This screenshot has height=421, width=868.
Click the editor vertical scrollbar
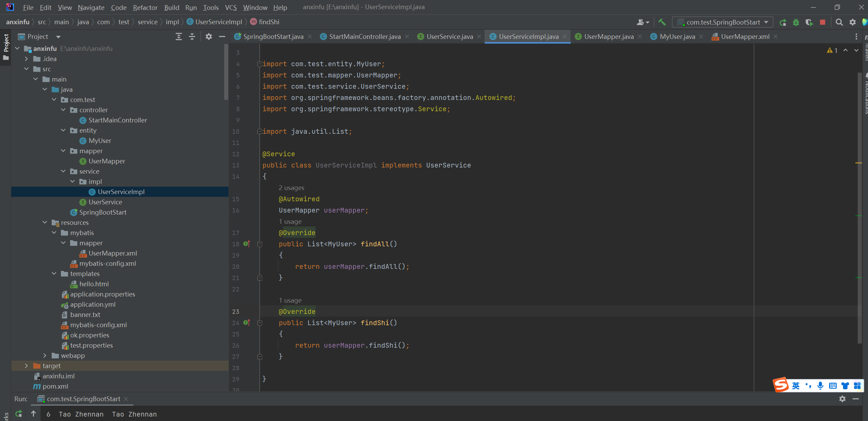tap(859, 205)
